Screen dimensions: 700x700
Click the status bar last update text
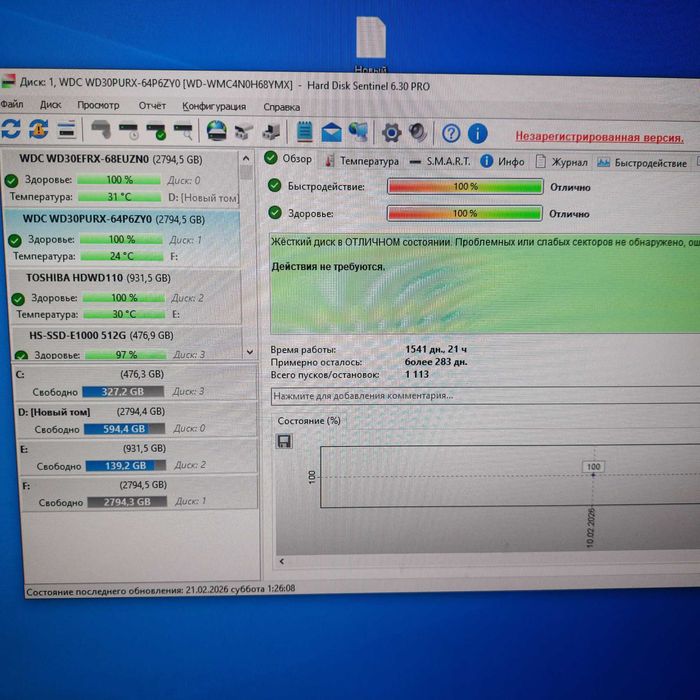tap(160, 590)
